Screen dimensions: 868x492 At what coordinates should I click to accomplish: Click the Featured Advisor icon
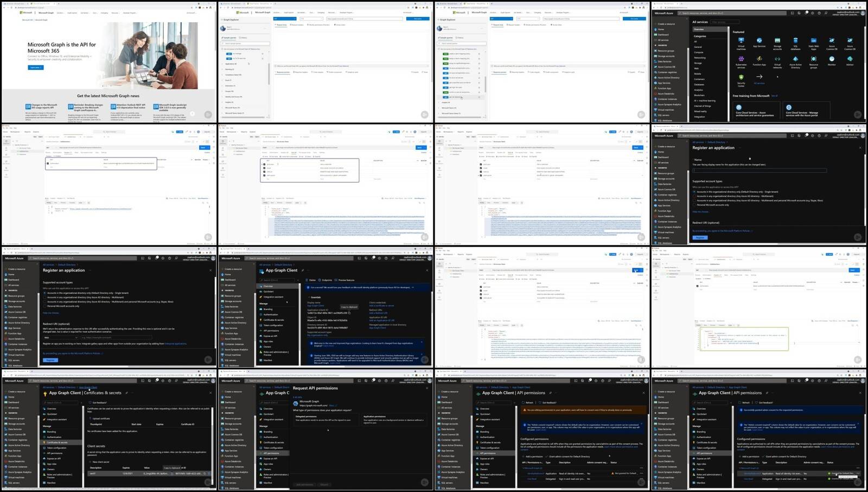click(850, 59)
